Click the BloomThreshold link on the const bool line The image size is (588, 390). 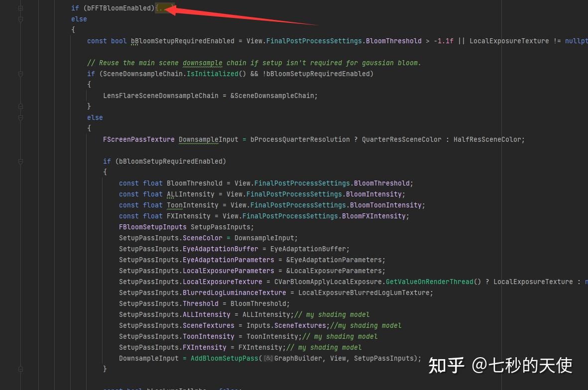tap(393, 41)
